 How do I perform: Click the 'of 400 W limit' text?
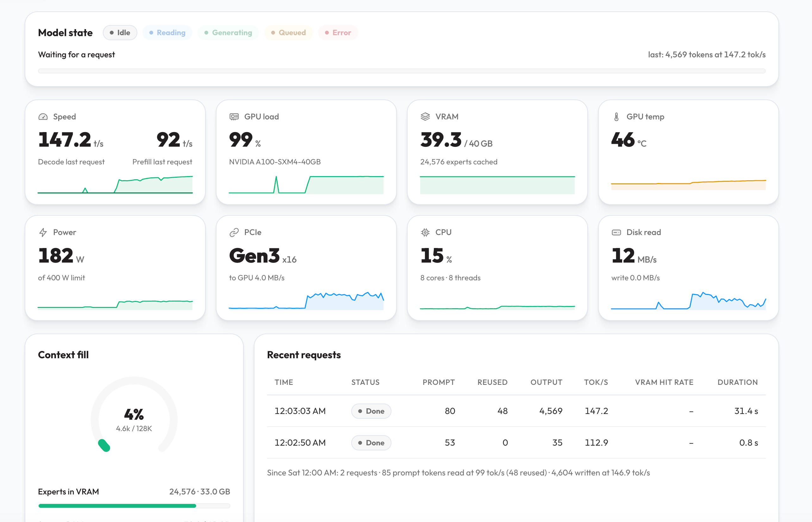click(x=61, y=278)
